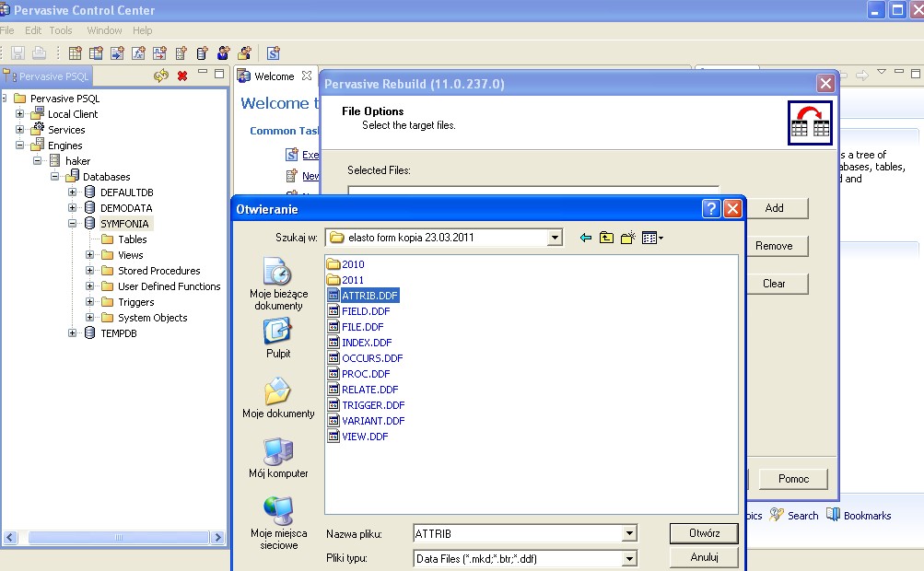This screenshot has height=571, width=924.
Task: Click the Remove button in Rebuild dialog
Action: pyautogui.click(x=775, y=246)
